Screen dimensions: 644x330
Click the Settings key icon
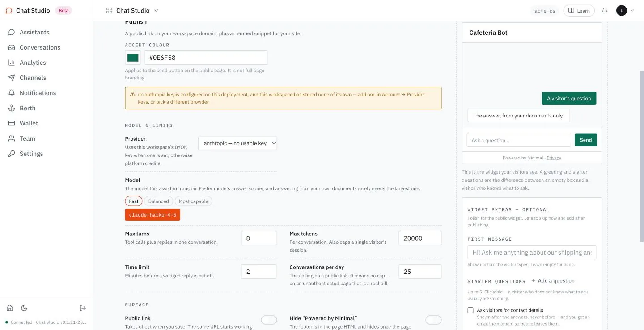12,154
